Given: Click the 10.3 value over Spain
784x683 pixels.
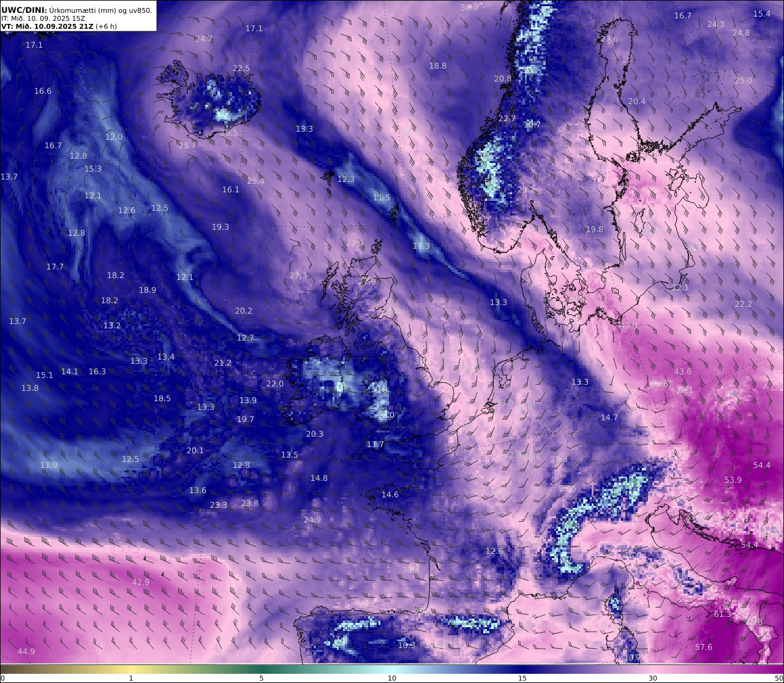Looking at the screenshot, I should (407, 645).
